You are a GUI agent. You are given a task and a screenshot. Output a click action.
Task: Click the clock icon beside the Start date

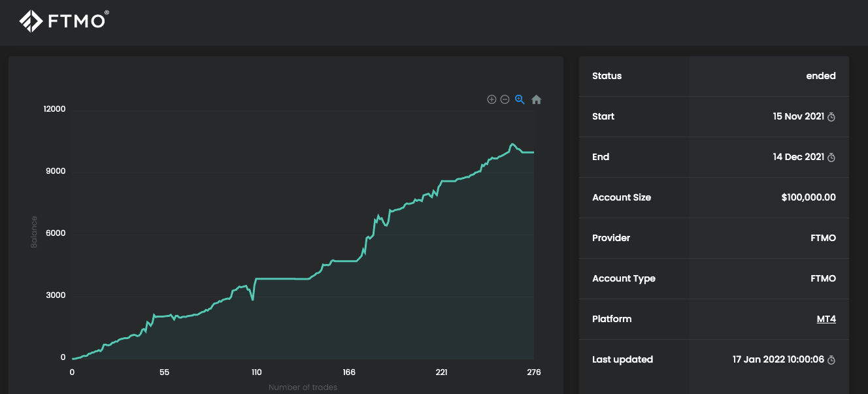point(831,117)
